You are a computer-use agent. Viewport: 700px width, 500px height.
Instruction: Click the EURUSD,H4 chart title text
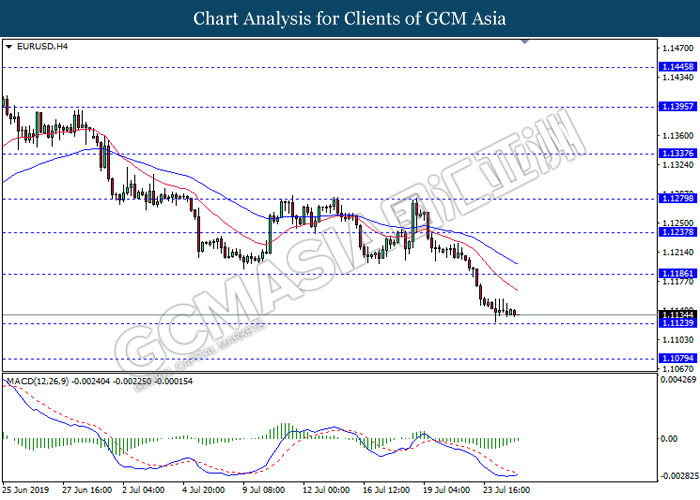42,46
